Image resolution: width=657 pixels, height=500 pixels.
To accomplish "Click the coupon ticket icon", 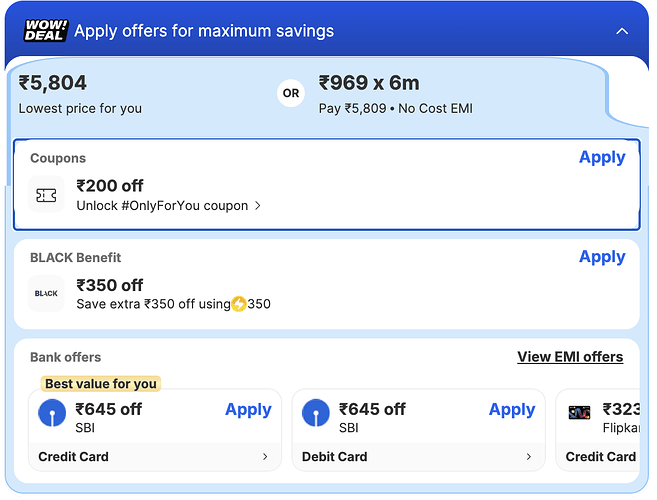I will point(46,195).
